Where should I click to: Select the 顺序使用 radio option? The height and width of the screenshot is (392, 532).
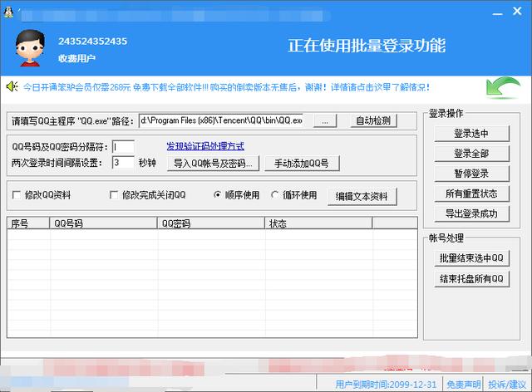coord(218,194)
